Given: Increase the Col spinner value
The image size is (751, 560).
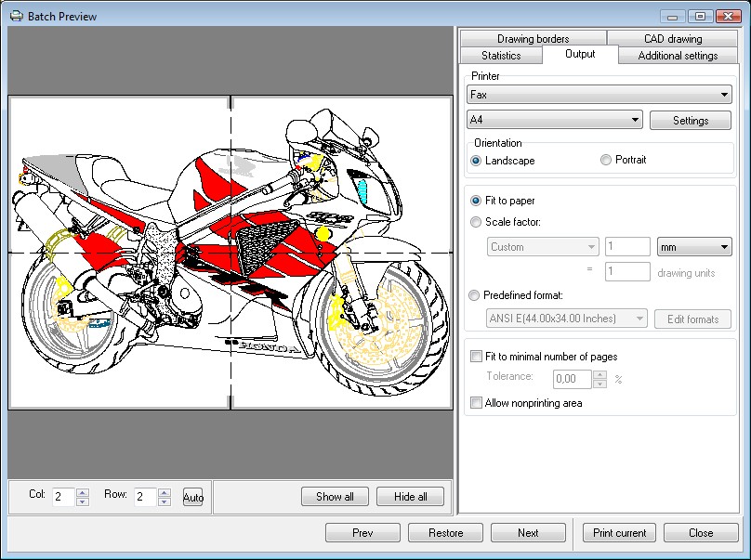Looking at the screenshot, I should coord(83,492).
